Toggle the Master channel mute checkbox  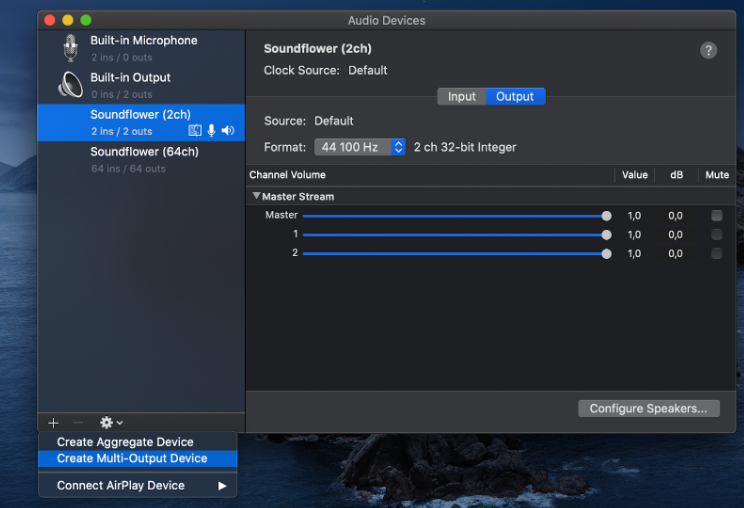click(716, 215)
